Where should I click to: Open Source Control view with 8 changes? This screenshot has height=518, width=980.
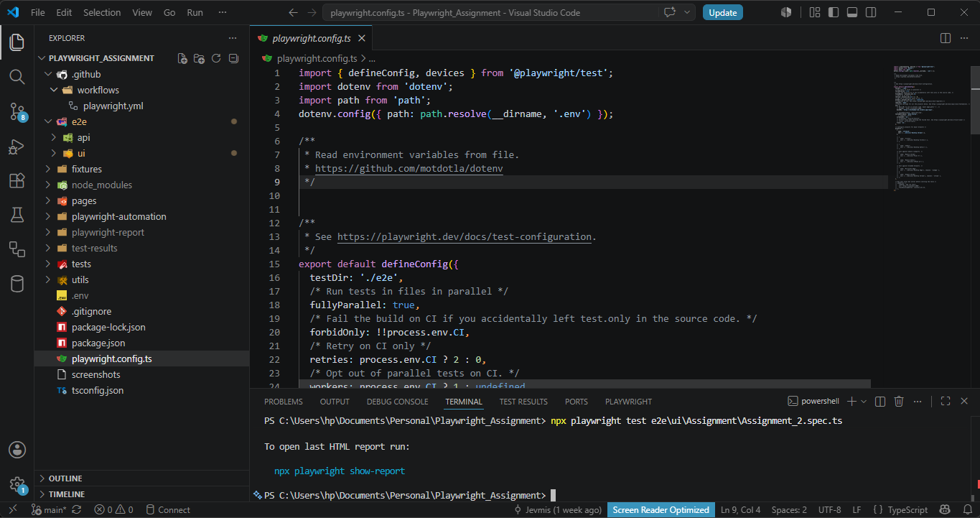[17, 111]
